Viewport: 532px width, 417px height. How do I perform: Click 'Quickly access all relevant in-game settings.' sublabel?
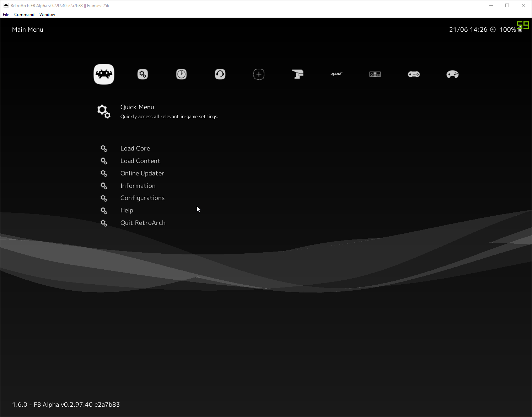click(169, 117)
